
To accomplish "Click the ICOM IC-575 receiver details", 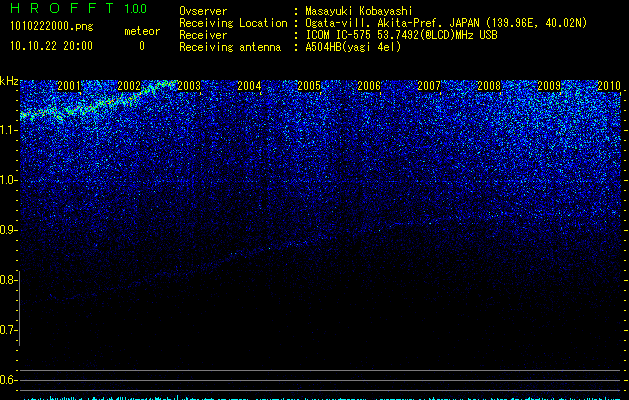I will tap(401, 35).
